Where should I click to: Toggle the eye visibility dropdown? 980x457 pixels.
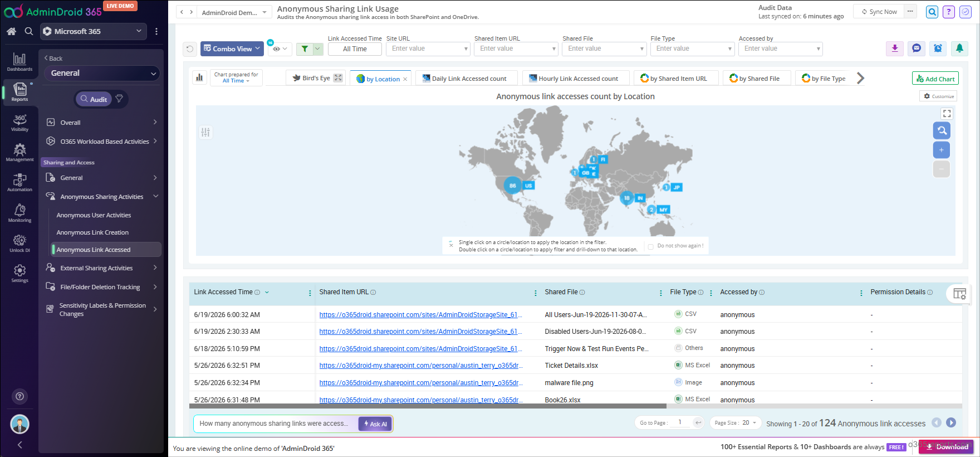[280, 49]
